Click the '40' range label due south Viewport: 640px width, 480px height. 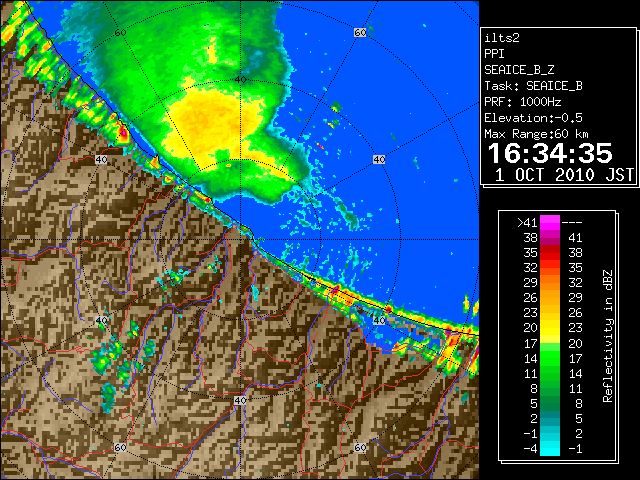coord(240,400)
